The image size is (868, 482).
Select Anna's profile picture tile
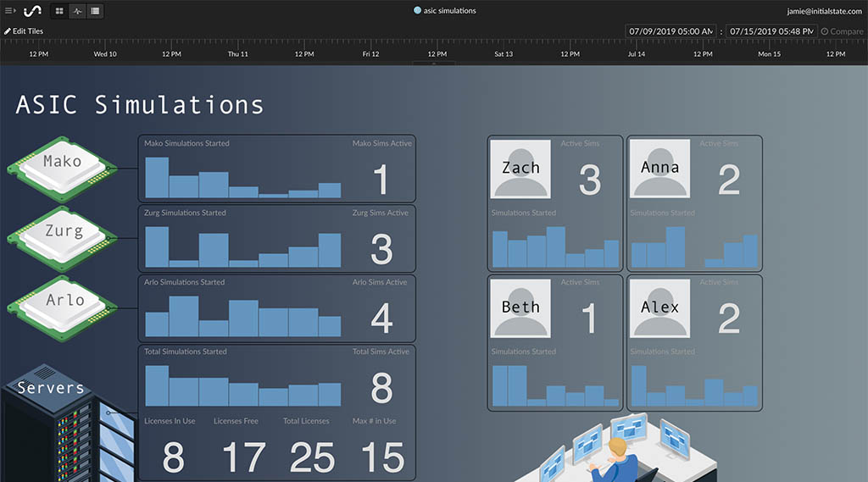pyautogui.click(x=659, y=169)
